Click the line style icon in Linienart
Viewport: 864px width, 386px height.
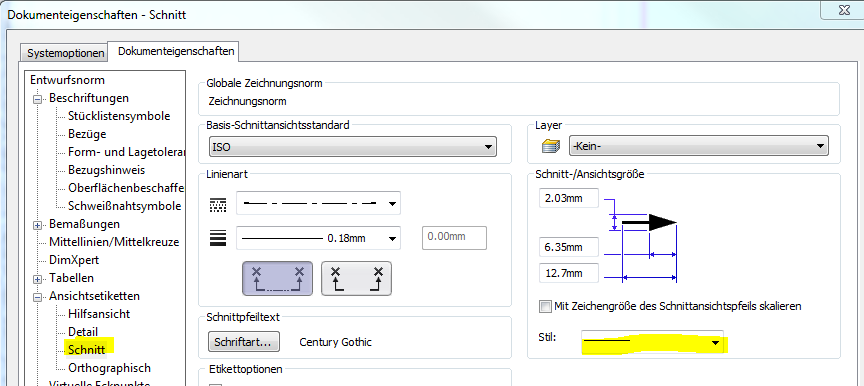(218, 204)
